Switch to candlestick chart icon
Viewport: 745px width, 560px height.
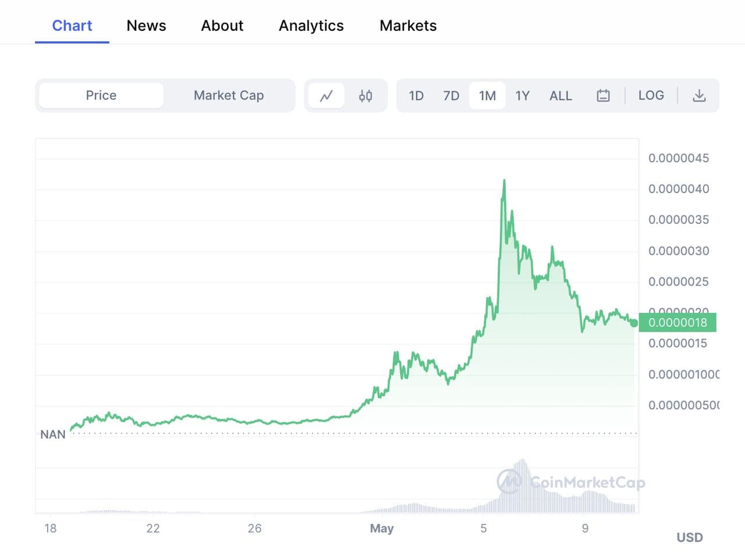(366, 95)
